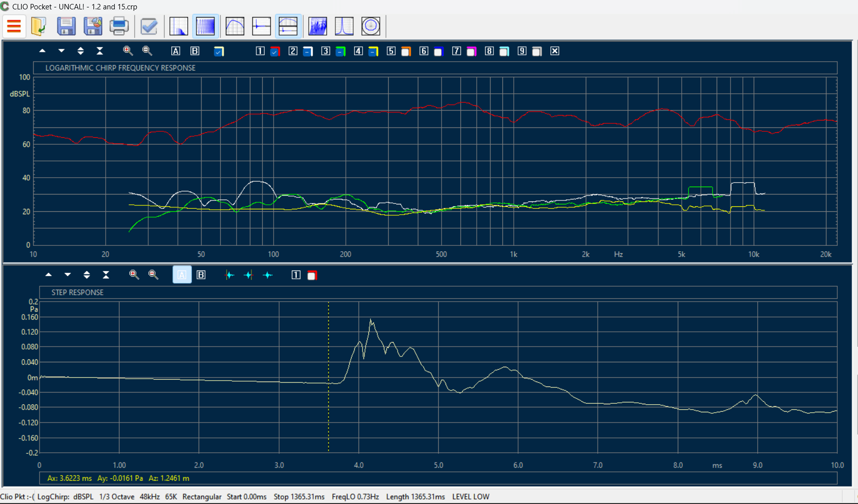The width and height of the screenshot is (858, 504).
Task: Store curve into overlay slot 4
Action: (x=359, y=51)
